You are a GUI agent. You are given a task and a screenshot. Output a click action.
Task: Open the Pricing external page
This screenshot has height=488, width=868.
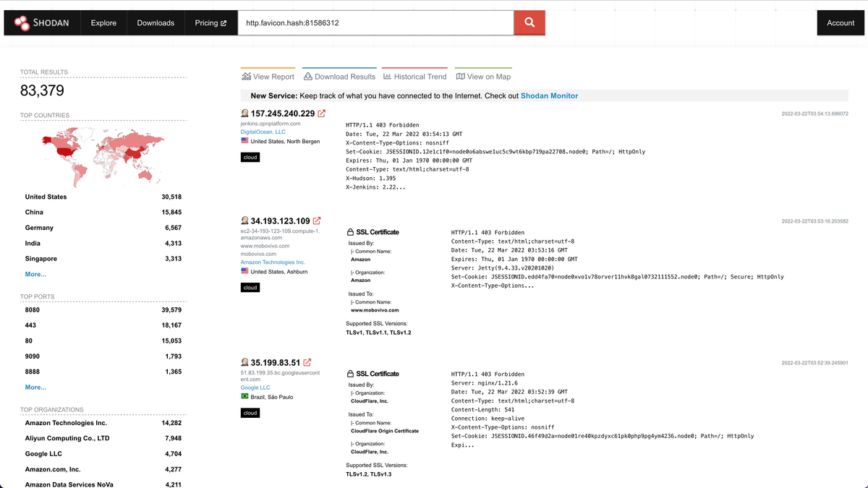pos(210,22)
